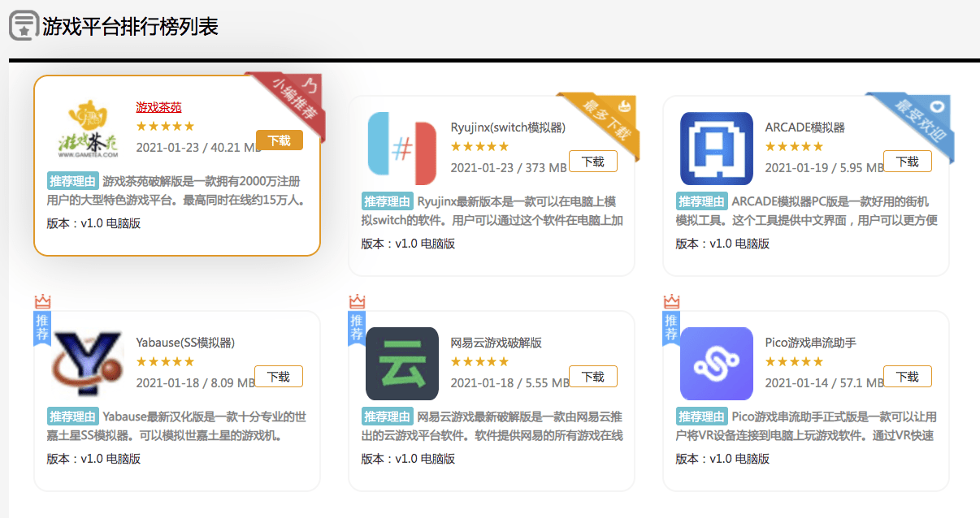Click the 游戏平台排行榜列表 heading
The image size is (980, 518).
(x=130, y=26)
